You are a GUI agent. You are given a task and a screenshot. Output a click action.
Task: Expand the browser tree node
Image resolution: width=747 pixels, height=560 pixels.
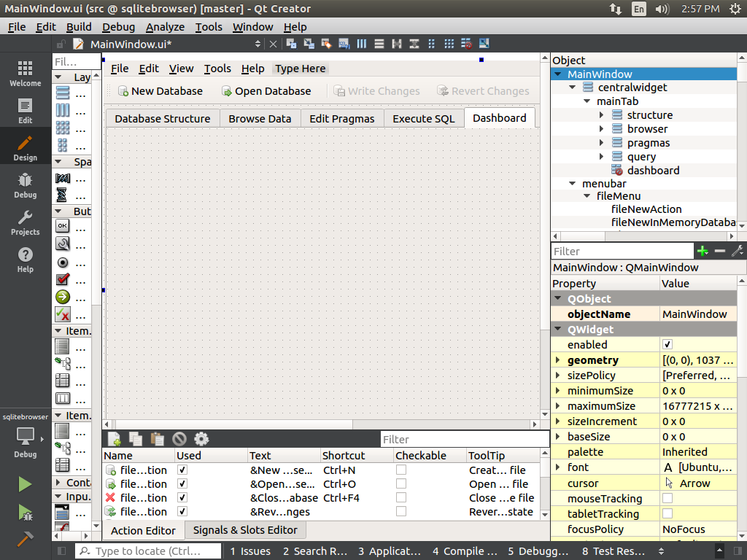pos(601,128)
